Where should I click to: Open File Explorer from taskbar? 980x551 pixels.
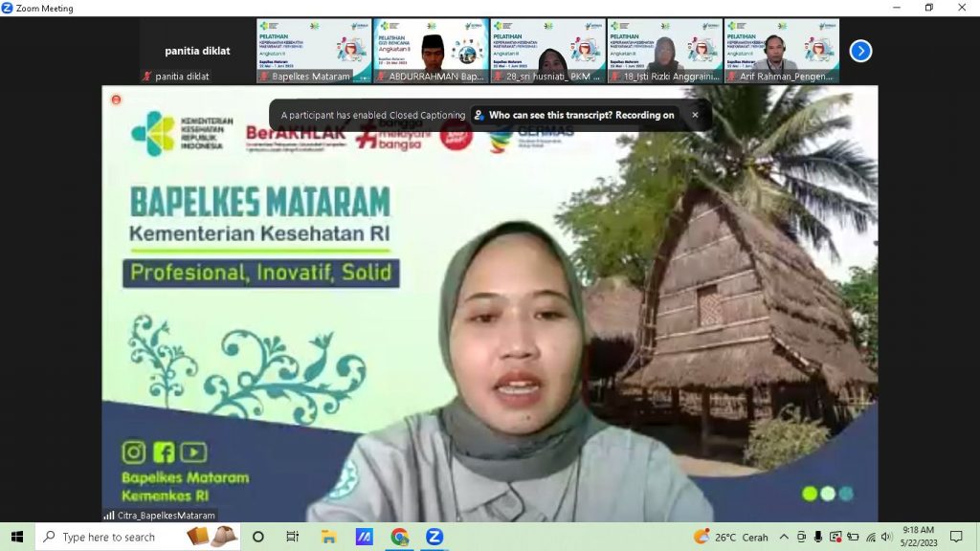point(329,537)
